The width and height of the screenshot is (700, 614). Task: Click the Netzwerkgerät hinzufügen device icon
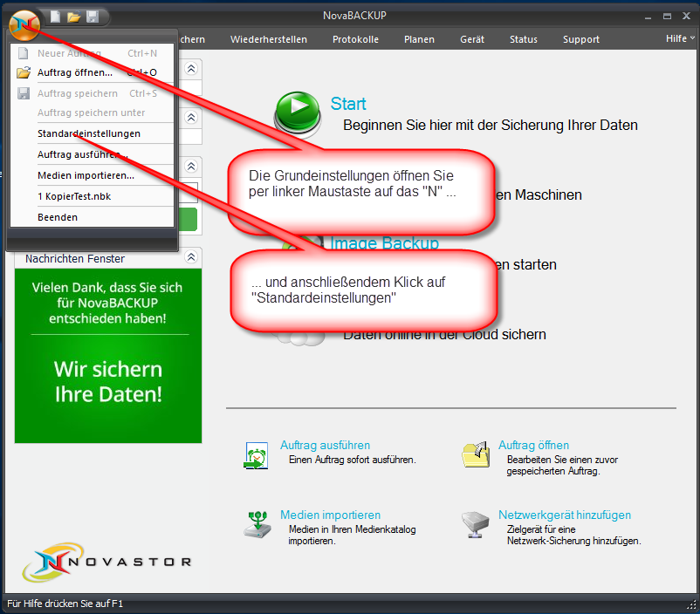pos(476,525)
